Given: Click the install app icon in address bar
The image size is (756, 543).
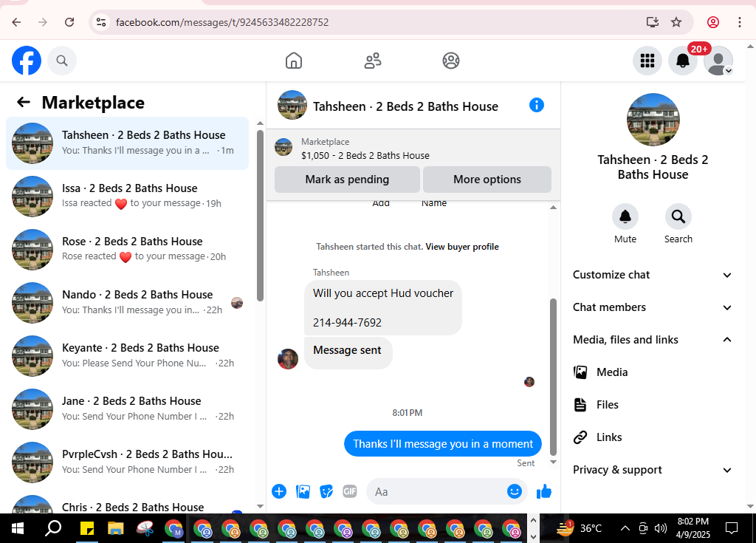Looking at the screenshot, I should tap(653, 22).
